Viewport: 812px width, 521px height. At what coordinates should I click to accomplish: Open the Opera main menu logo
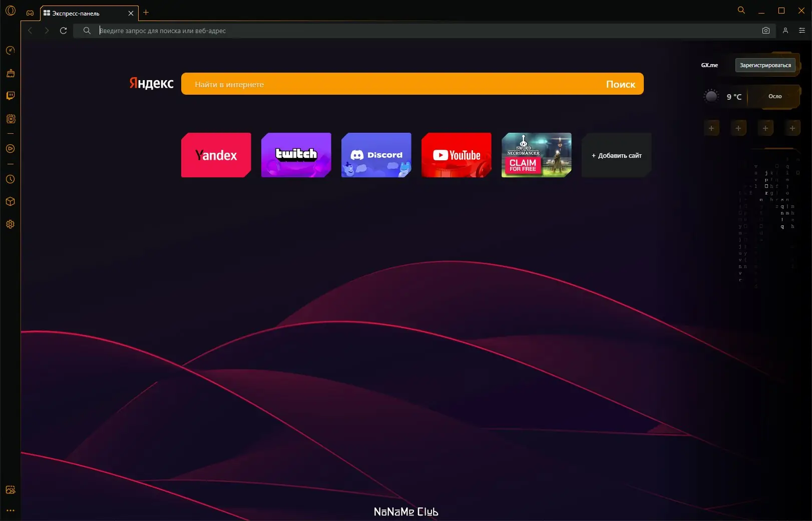point(11,11)
